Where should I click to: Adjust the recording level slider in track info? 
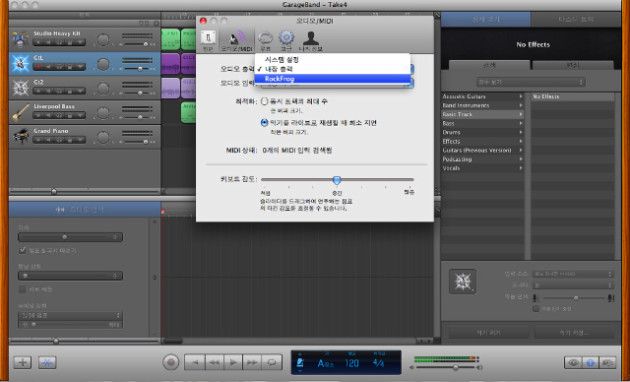coord(576,298)
